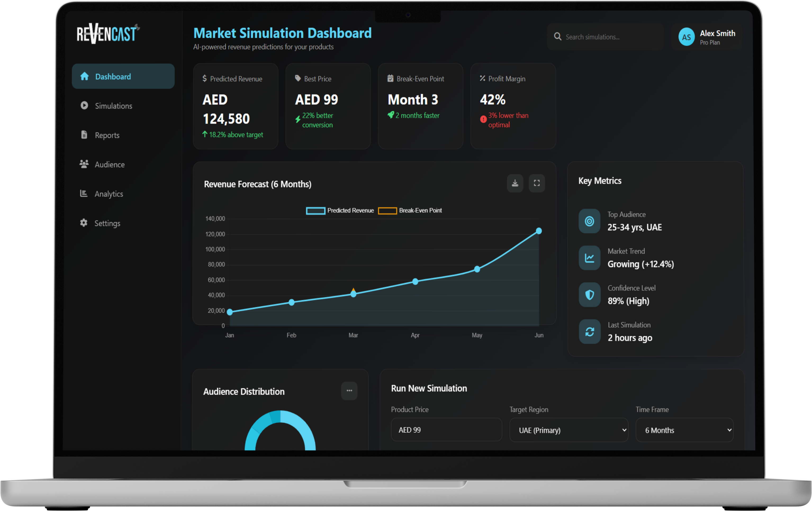Click the search magnifier icon
The width and height of the screenshot is (812, 511).
pyautogui.click(x=558, y=37)
